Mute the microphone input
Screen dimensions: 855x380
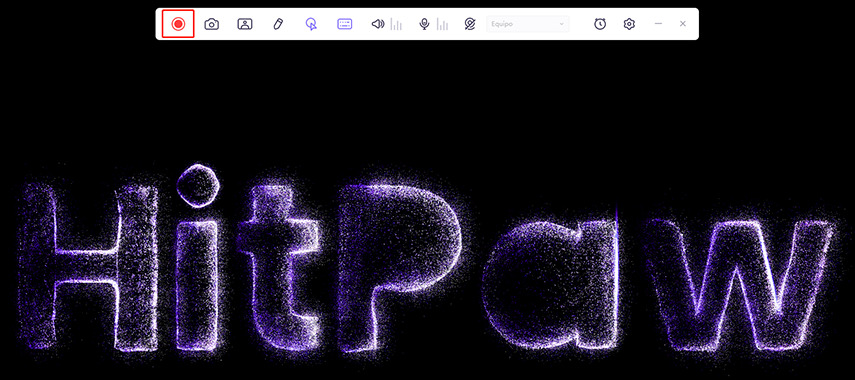tap(424, 24)
